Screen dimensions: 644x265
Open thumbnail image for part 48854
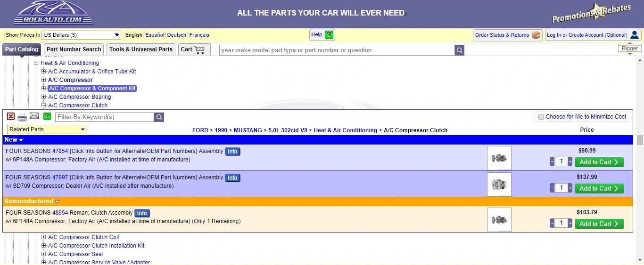499,220
